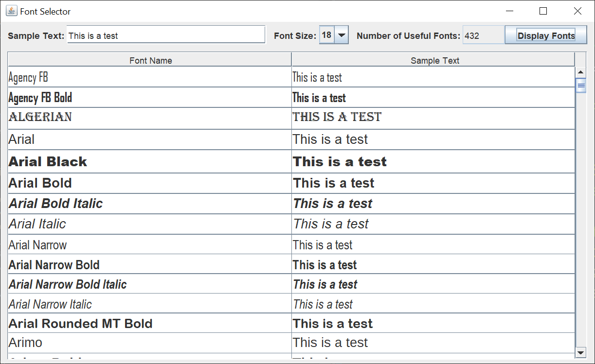Click the Number of Useful Fonts field

[483, 35]
